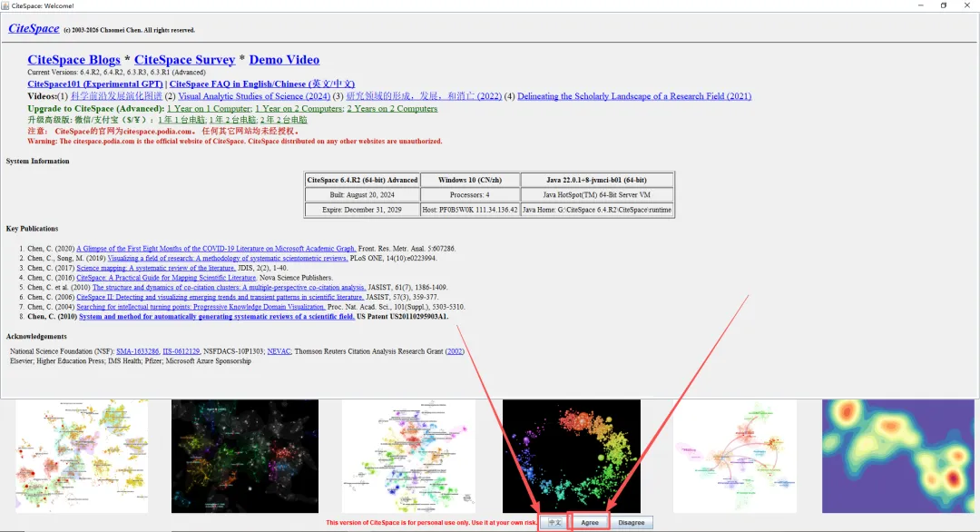
Task: Open CiteSpace: A Practical Guide publication link
Action: point(166,278)
